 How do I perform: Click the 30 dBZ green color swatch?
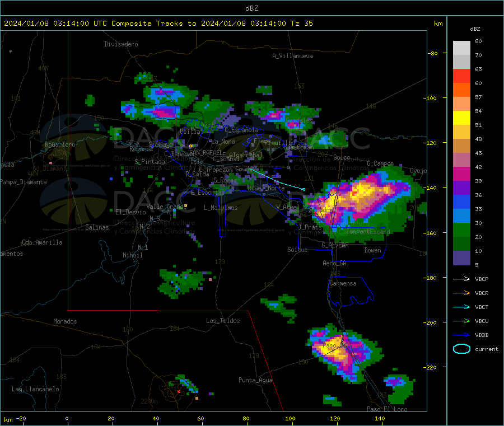[461, 230]
